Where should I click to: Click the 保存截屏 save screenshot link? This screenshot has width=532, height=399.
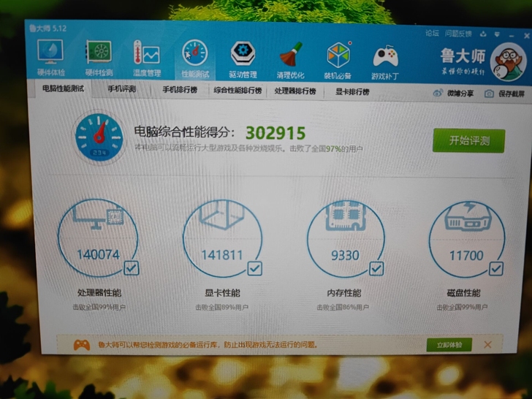pos(512,94)
